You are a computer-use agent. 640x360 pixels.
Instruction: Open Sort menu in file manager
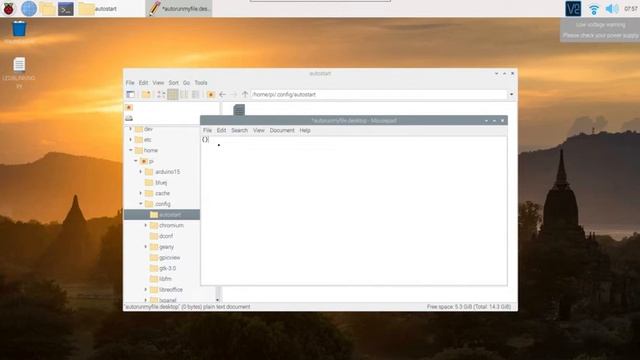173,83
